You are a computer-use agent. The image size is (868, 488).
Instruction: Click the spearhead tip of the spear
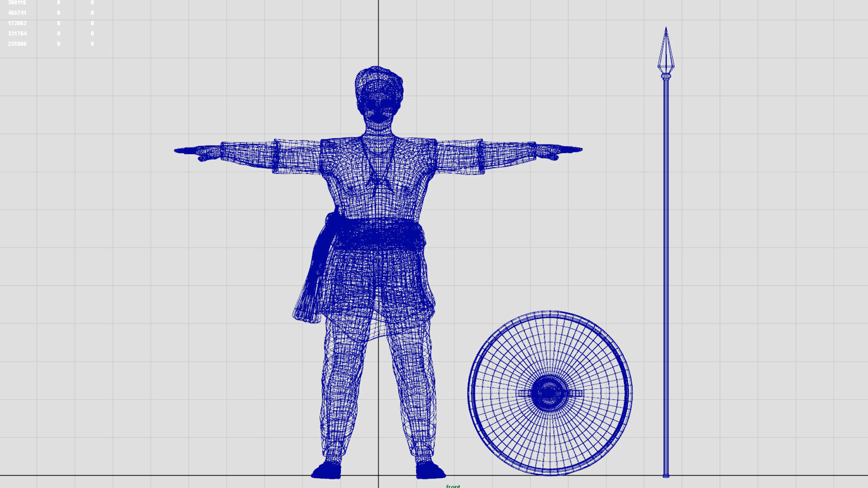coord(666,51)
